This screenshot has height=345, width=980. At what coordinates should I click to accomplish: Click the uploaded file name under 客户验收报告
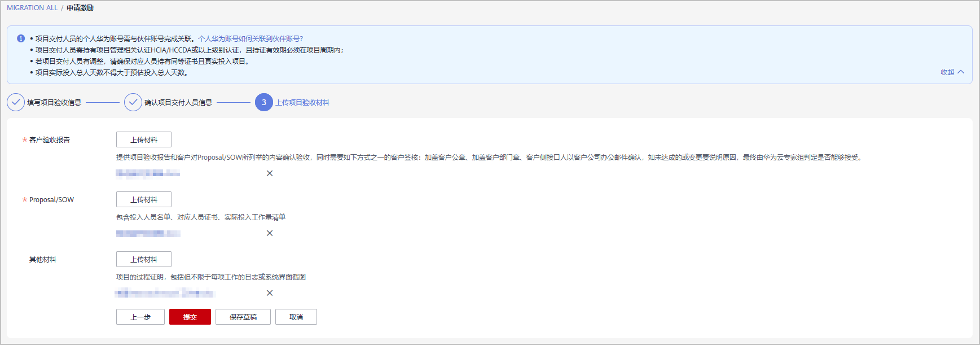(148, 173)
